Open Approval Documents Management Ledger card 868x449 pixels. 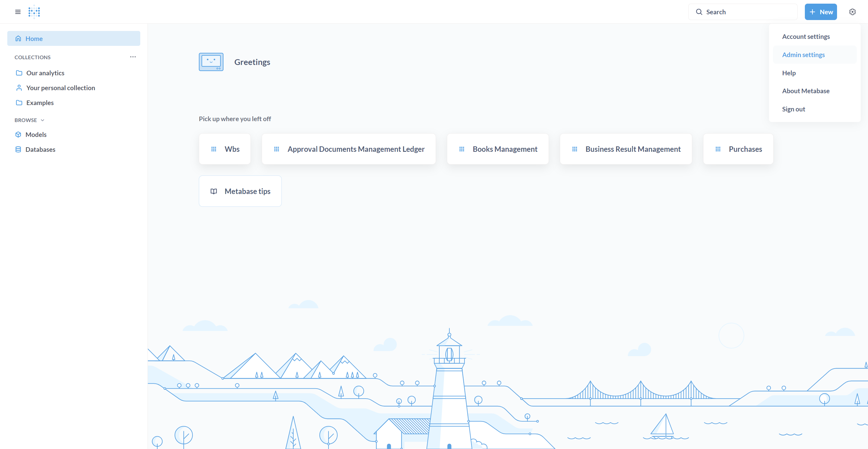point(349,149)
